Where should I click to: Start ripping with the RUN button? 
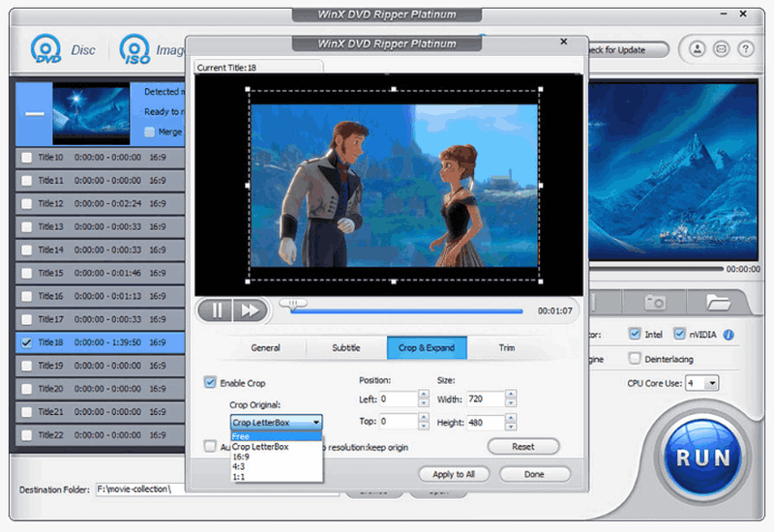[702, 457]
